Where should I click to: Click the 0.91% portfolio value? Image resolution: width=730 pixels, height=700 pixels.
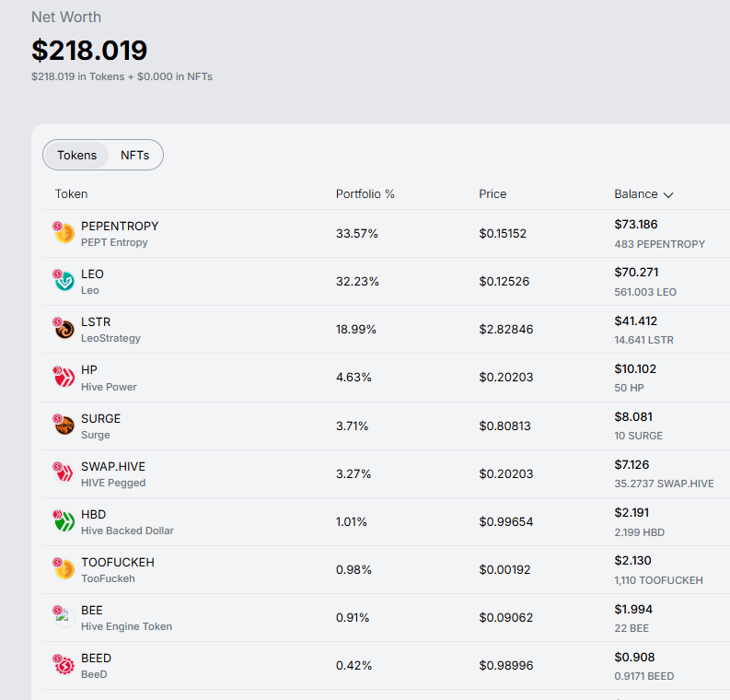353,618
